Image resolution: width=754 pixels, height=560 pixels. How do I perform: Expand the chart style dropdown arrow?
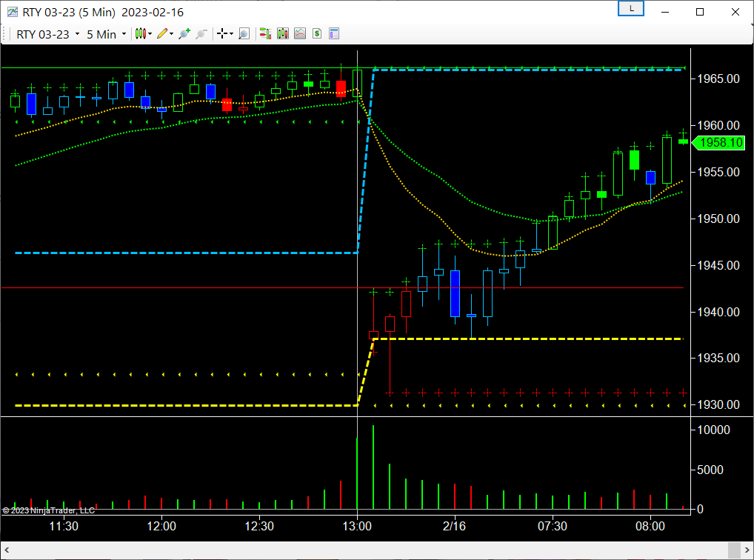[150, 33]
